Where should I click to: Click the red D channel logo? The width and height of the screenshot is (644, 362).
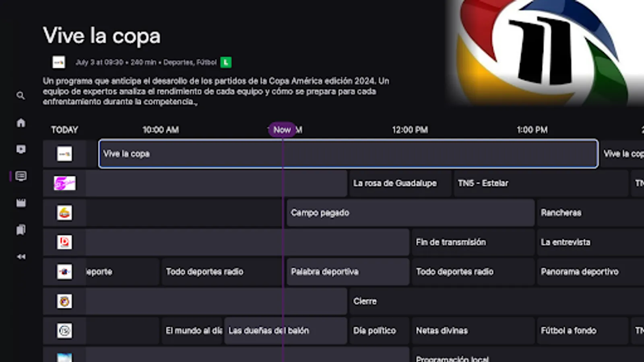click(x=64, y=243)
